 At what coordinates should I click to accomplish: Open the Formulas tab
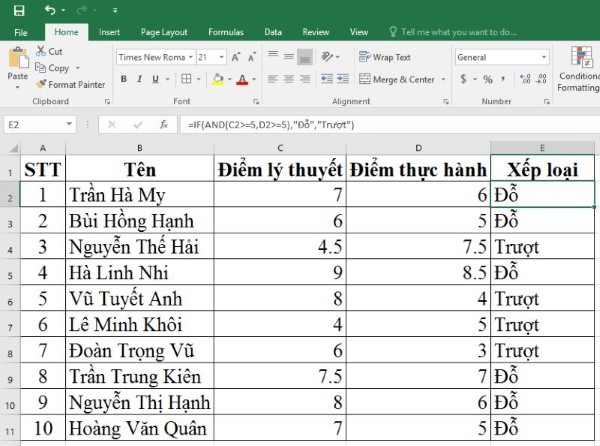[x=226, y=32]
